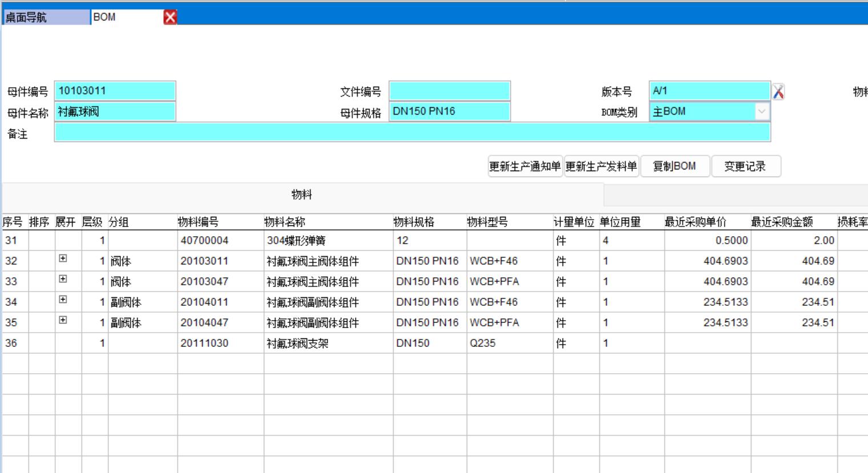The height and width of the screenshot is (473, 868).
Task: Click the 更新生产发料单 button
Action: pos(601,166)
